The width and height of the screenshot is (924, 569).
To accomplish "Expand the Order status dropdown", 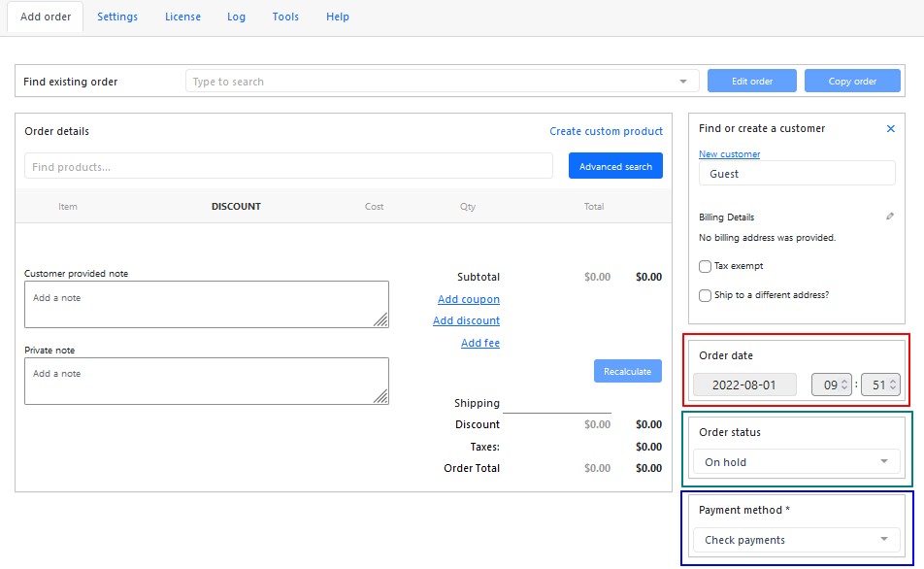I will [x=796, y=461].
